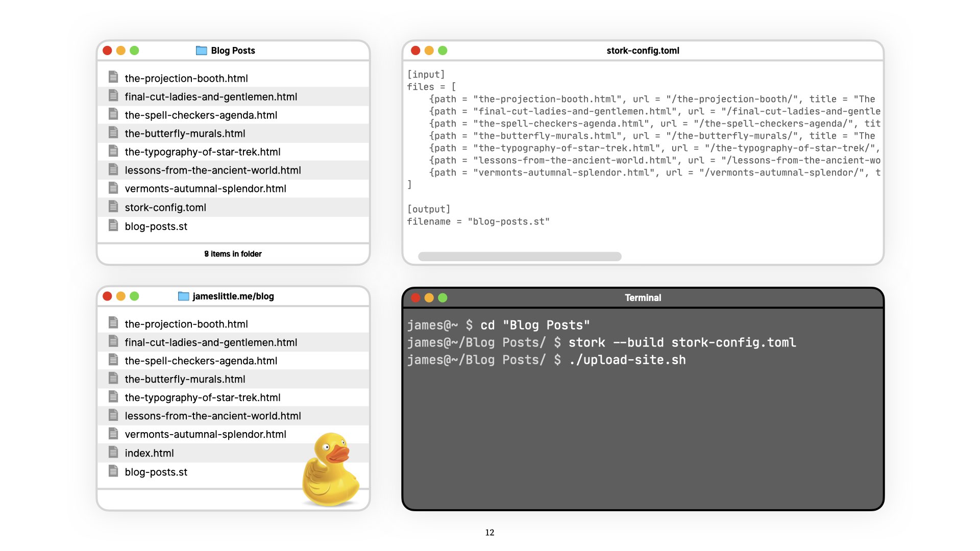Click file icon beside index.html in jameslittle.me/blog
This screenshot has height=551, width=980.
click(x=113, y=452)
